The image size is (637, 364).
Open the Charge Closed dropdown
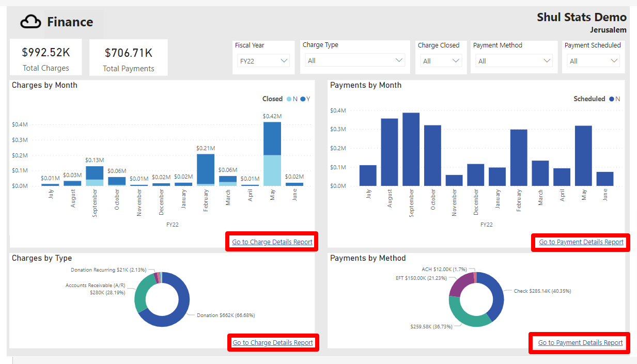441,60
